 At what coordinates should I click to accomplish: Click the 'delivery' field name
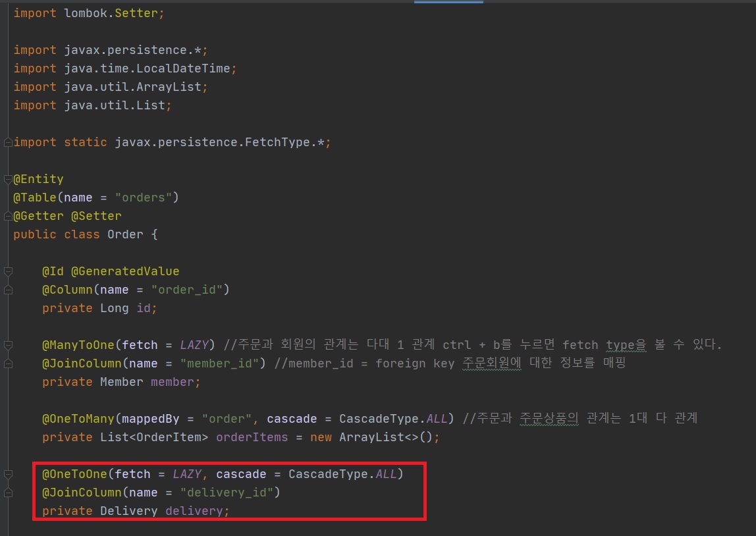coord(194,511)
